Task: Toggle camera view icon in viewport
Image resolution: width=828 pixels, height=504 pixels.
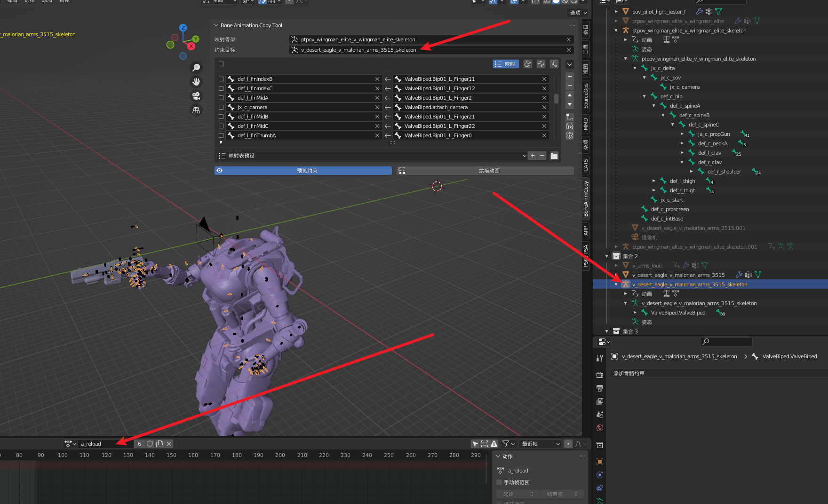Action: tap(196, 96)
